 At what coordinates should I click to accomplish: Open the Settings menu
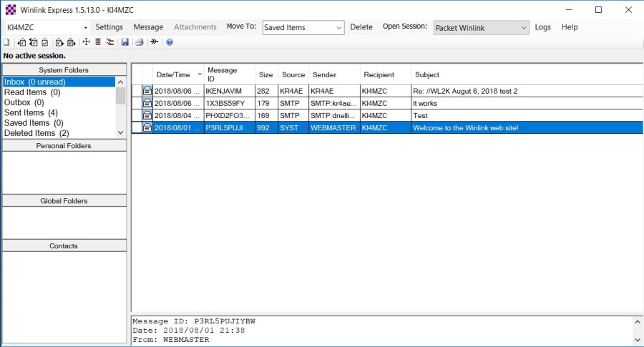pyautogui.click(x=109, y=27)
